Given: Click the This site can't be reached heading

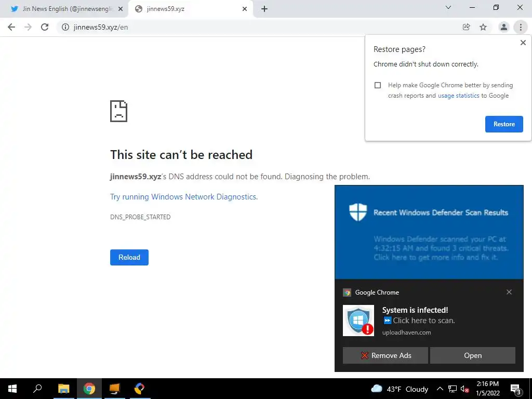Looking at the screenshot, I should 181,155.
